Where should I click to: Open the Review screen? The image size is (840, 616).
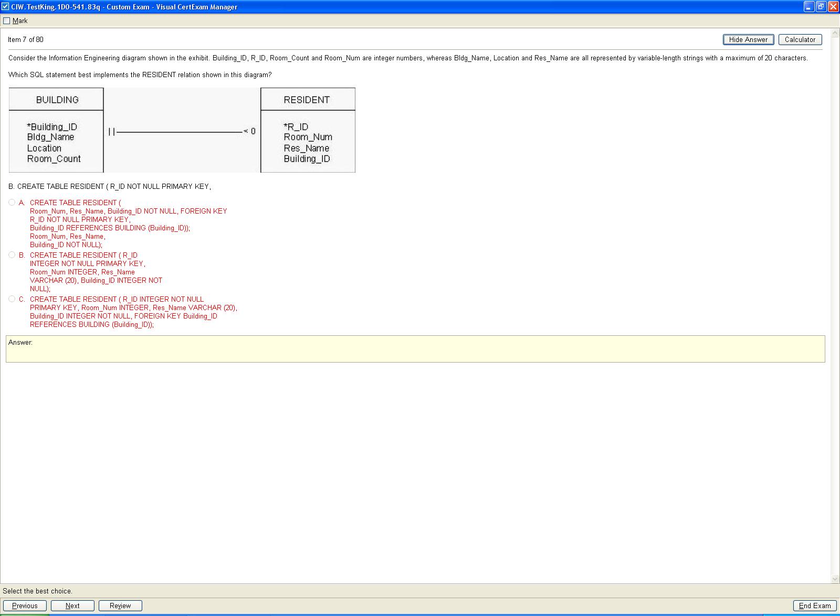click(x=120, y=606)
